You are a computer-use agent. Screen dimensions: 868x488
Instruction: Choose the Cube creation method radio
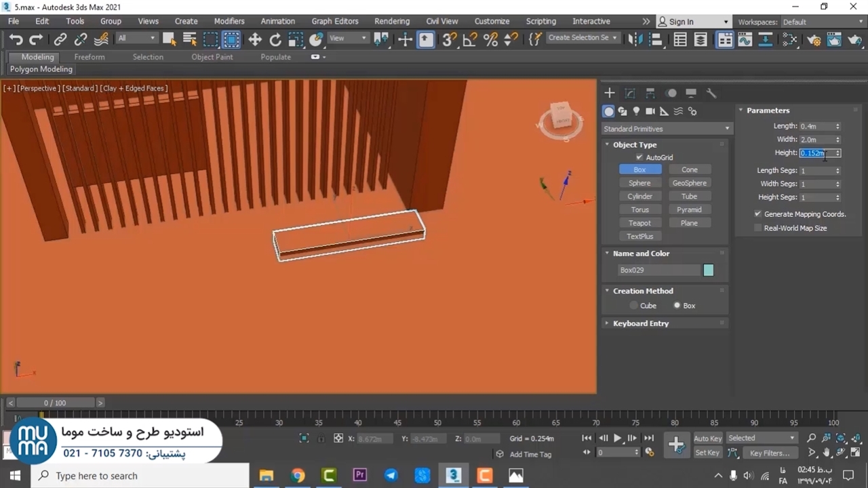tap(634, 306)
